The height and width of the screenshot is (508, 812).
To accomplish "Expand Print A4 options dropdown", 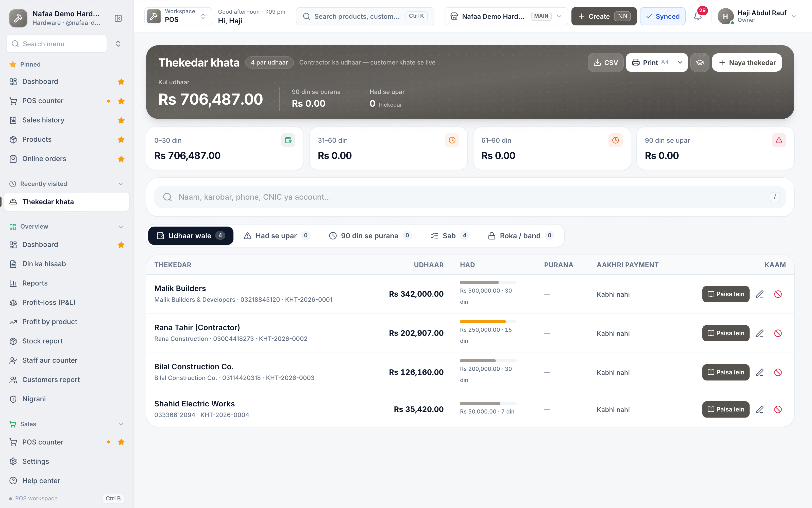I will tap(680, 62).
